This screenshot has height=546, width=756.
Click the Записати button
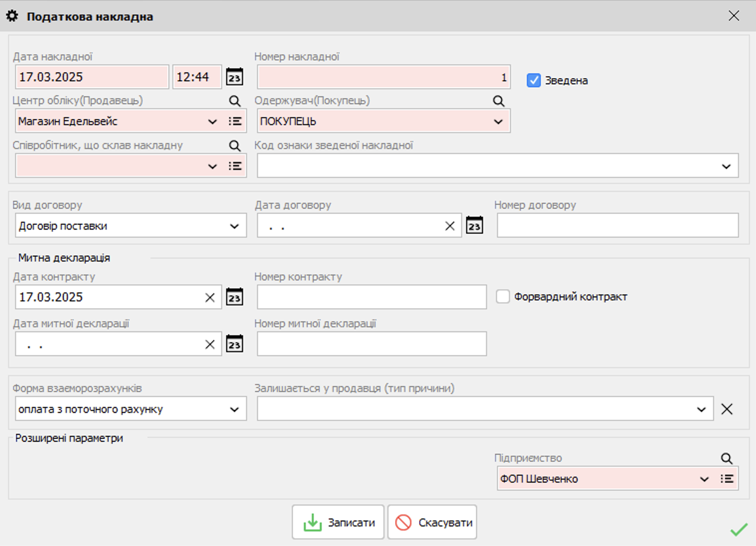coord(338,523)
